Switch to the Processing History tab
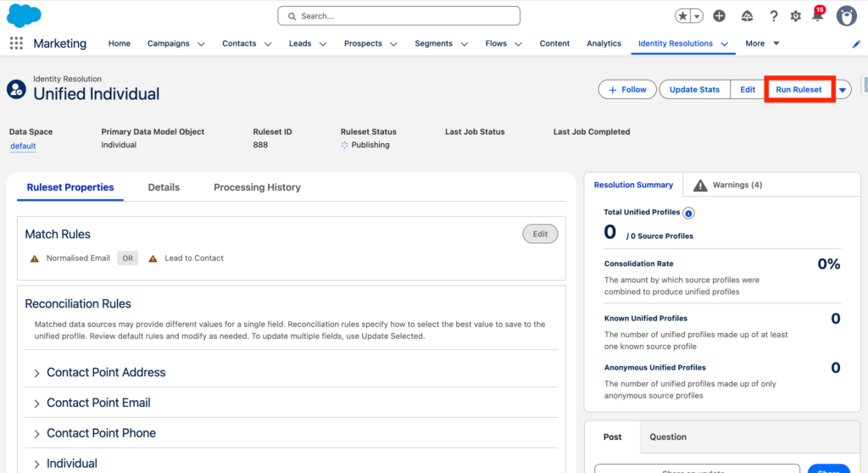The width and height of the screenshot is (868, 473). tap(257, 187)
